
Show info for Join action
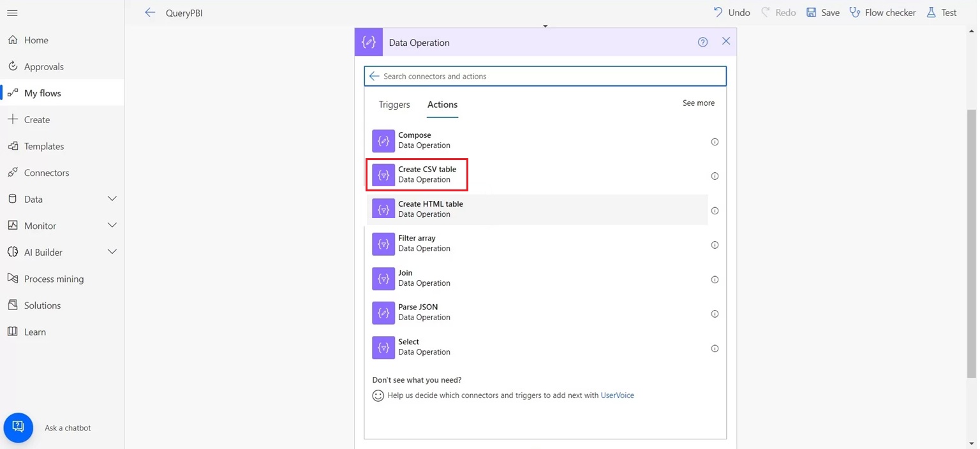(x=715, y=279)
